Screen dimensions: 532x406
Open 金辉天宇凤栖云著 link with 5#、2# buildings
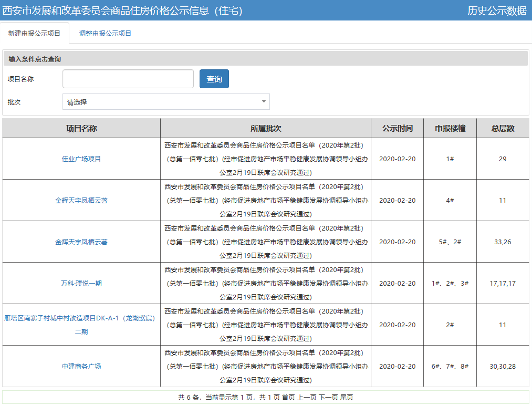tap(81, 242)
